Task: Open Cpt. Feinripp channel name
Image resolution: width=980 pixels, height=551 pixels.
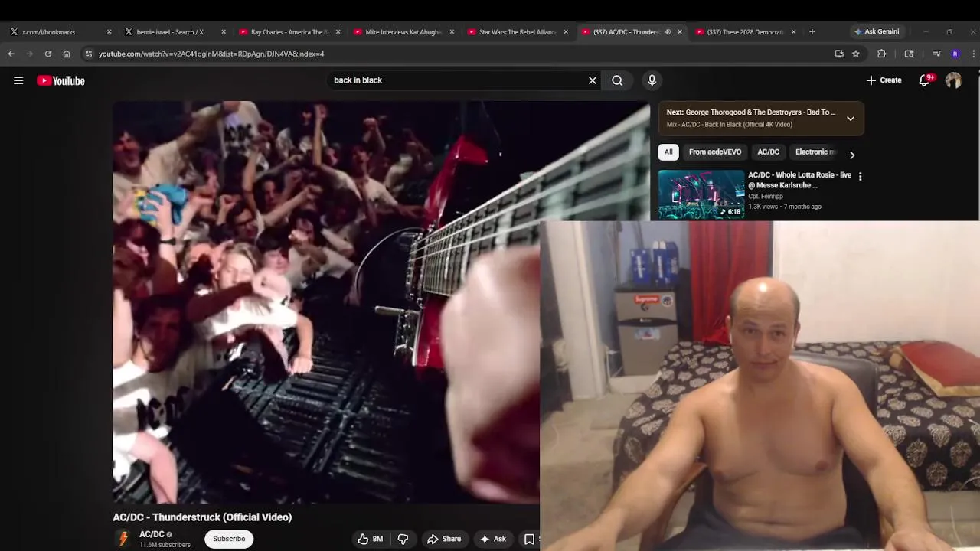Action: coord(765,197)
